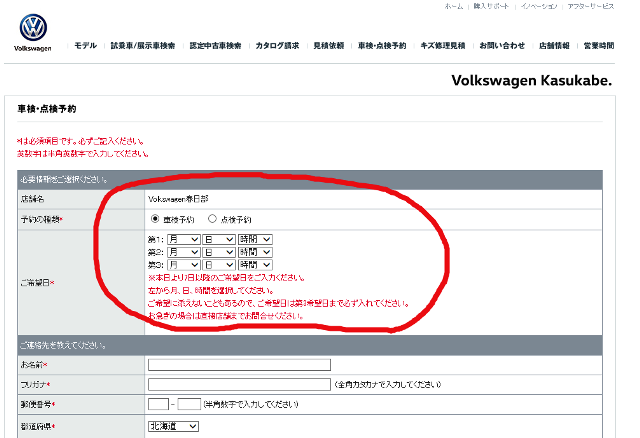The height and width of the screenshot is (438, 640).
Task: Select the 点検予約 radio button
Action: [212, 219]
